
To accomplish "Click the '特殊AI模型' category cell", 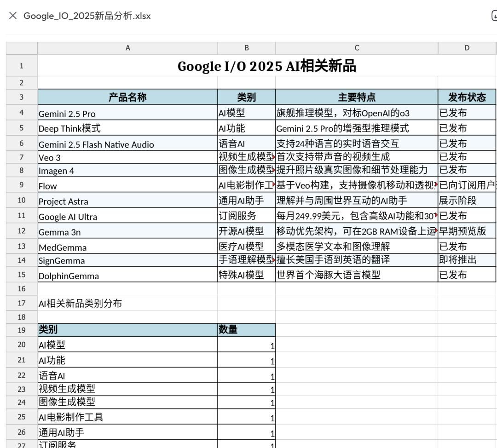I will pyautogui.click(x=246, y=275).
